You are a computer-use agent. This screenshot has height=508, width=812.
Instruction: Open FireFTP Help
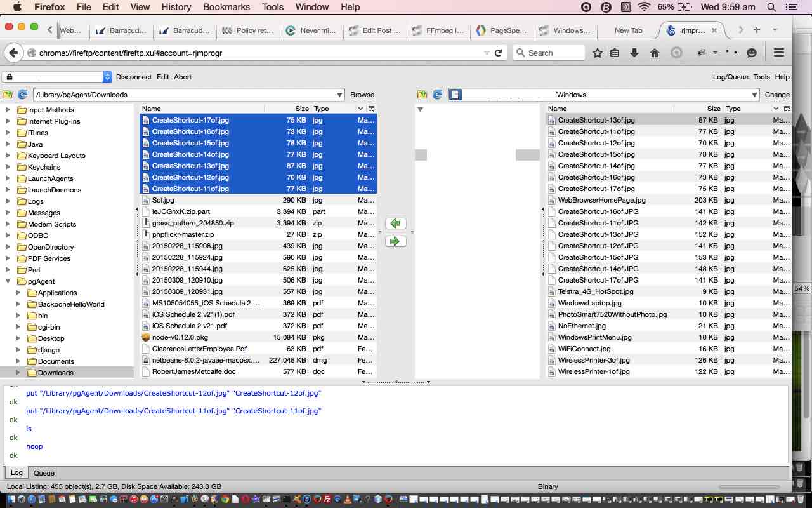pyautogui.click(x=782, y=77)
